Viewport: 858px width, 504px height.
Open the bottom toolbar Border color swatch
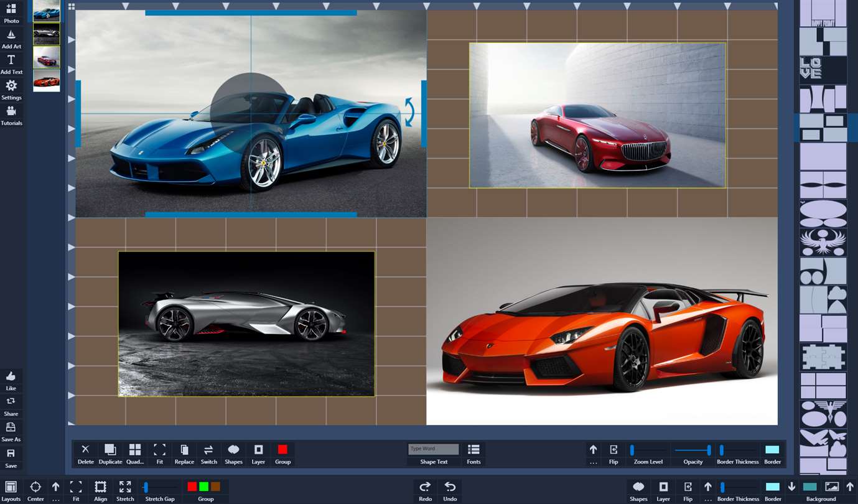coord(773,487)
